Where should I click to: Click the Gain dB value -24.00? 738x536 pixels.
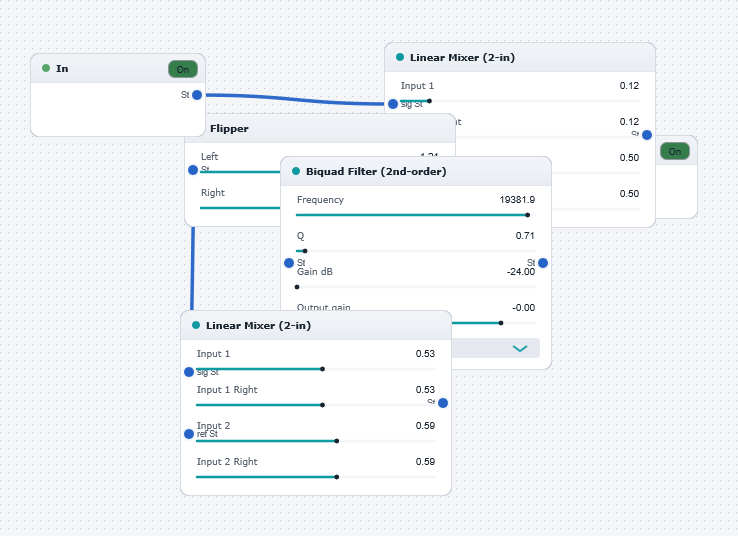pos(521,272)
